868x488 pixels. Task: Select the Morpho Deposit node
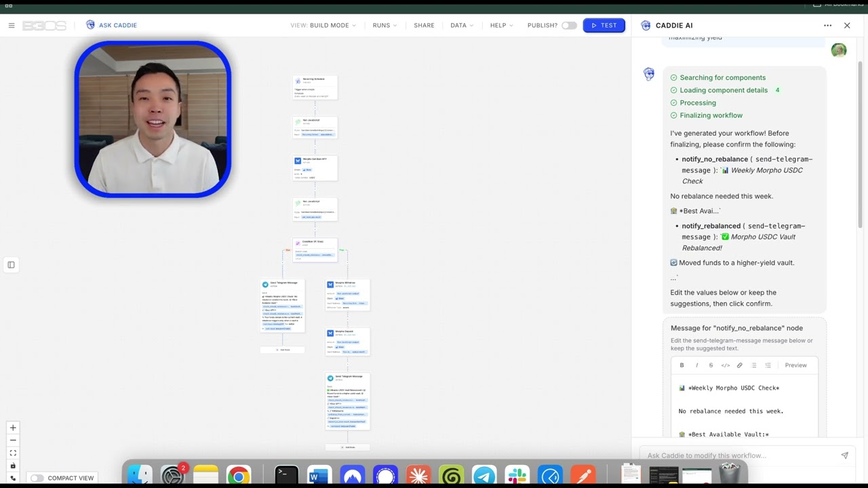tap(348, 342)
